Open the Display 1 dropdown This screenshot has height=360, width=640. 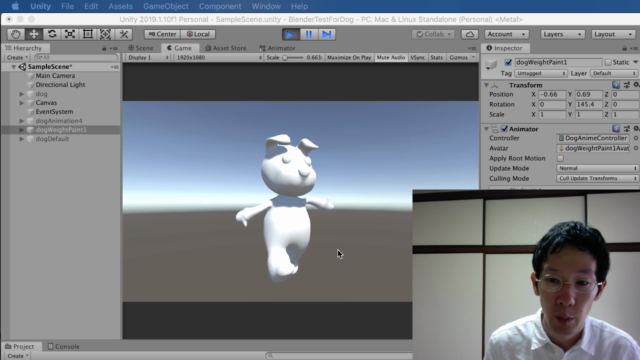click(x=147, y=58)
